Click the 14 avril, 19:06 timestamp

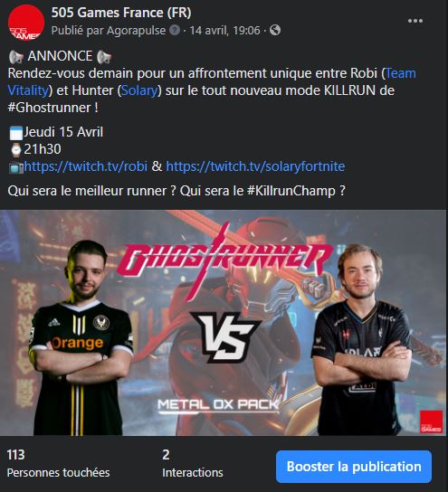point(224,31)
